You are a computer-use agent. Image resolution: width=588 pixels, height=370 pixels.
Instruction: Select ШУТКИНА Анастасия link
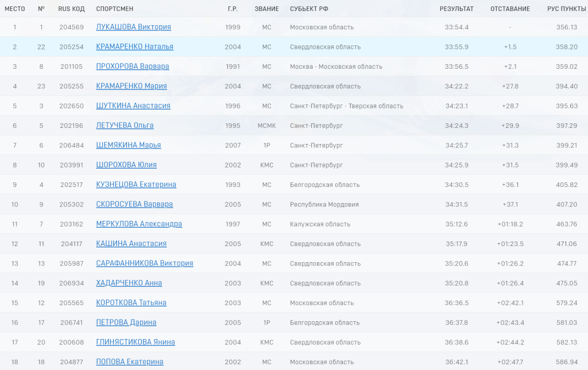coord(133,106)
